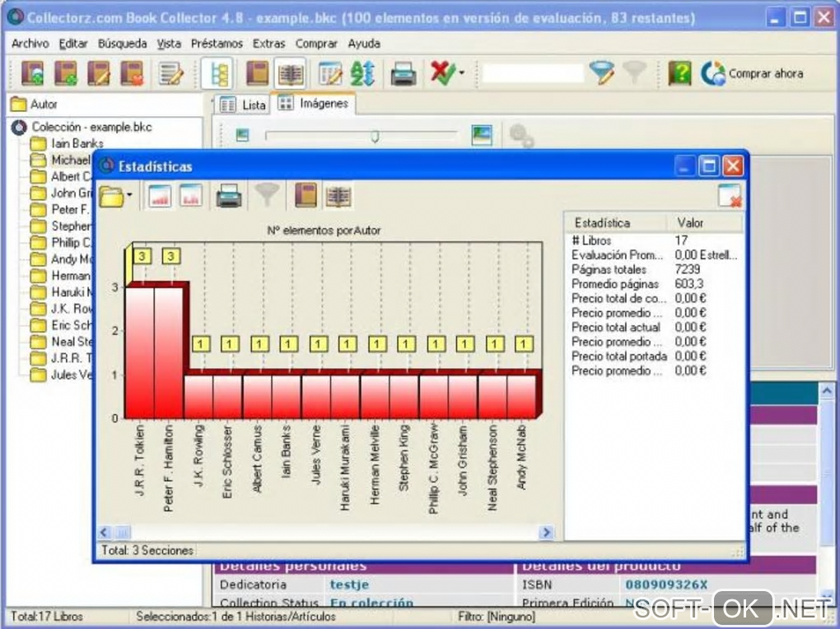Open the Comprar menu
840x629 pixels.
coord(316,44)
